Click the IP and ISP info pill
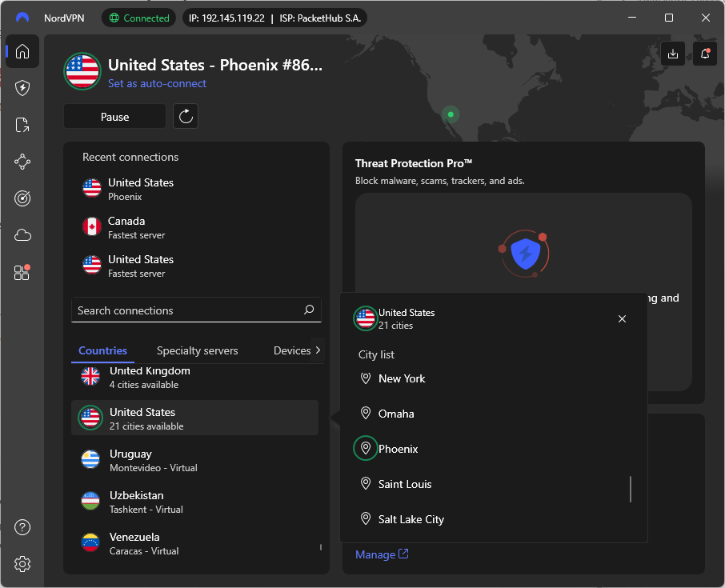 pos(274,18)
